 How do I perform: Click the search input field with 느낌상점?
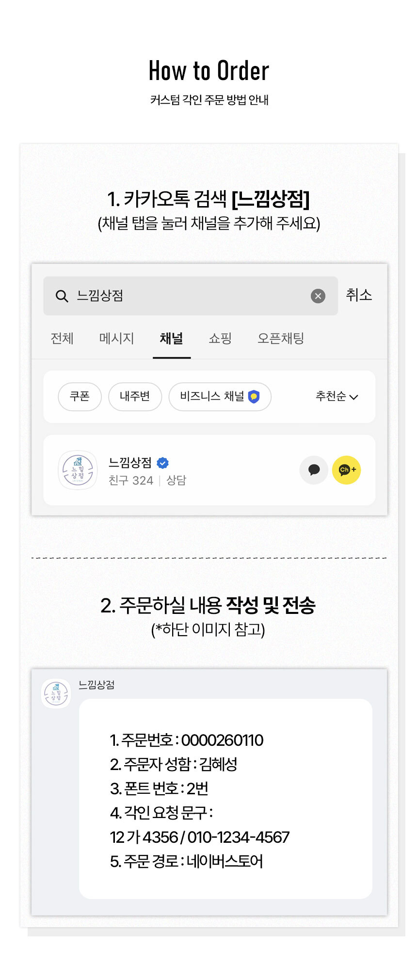[189, 296]
